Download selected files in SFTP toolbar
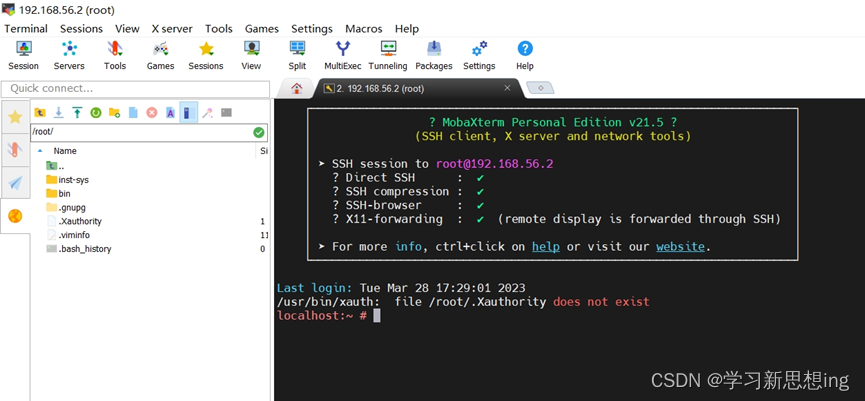 pyautogui.click(x=58, y=113)
